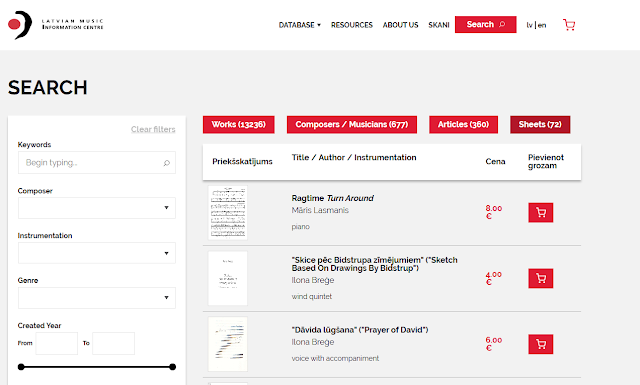Image resolution: width=640 pixels, height=385 pixels.
Task: Click 'piano' instrumentation text
Action: [x=300, y=227]
